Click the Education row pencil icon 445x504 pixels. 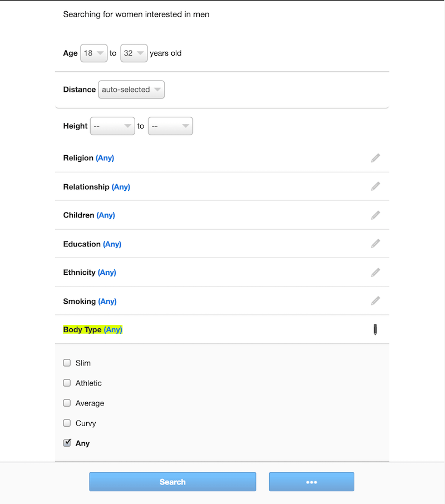[375, 244]
